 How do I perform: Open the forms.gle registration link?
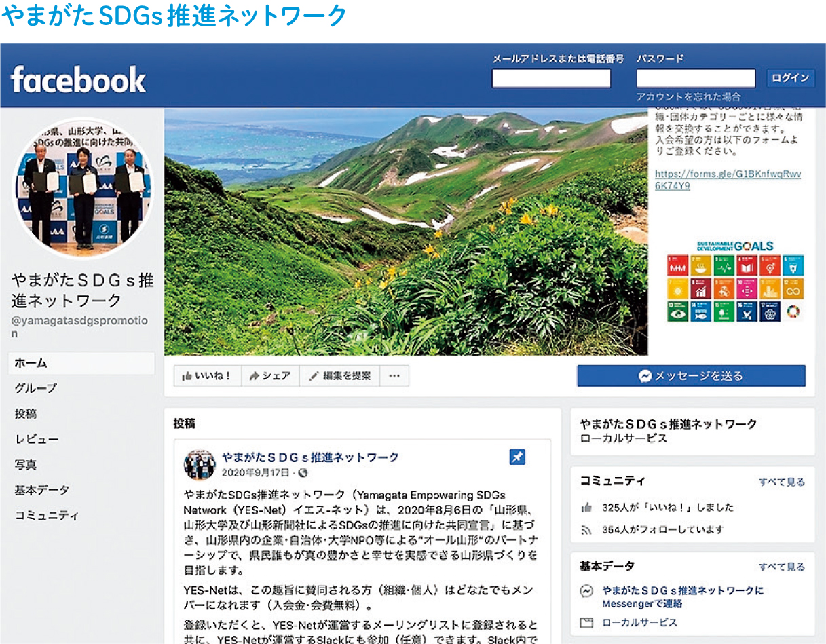[x=728, y=180]
